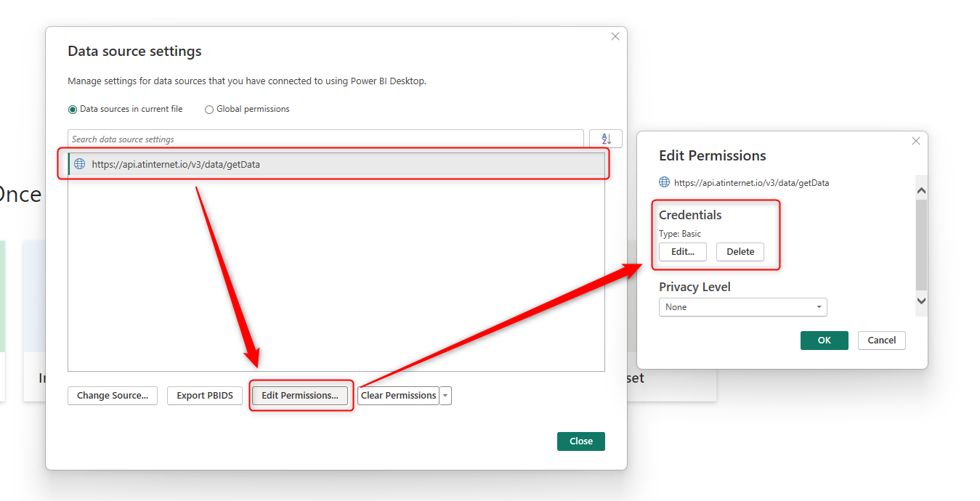The width and height of the screenshot is (980, 501).
Task: Open the Clear Permissions dropdown arrow
Action: 445,396
